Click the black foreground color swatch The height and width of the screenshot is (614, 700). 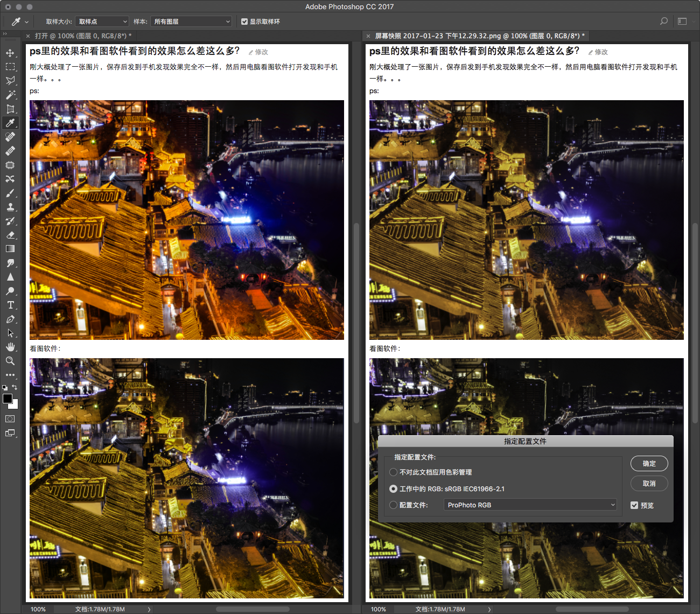click(8, 399)
